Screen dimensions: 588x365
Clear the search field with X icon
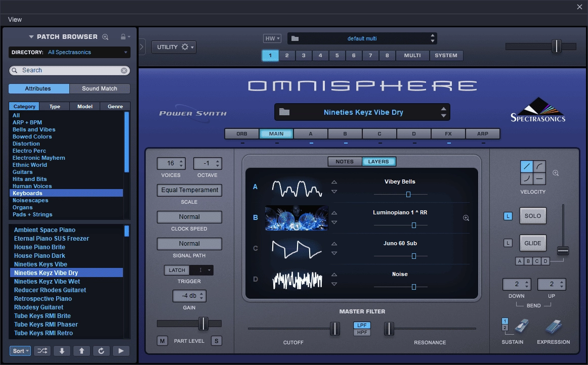pos(124,70)
